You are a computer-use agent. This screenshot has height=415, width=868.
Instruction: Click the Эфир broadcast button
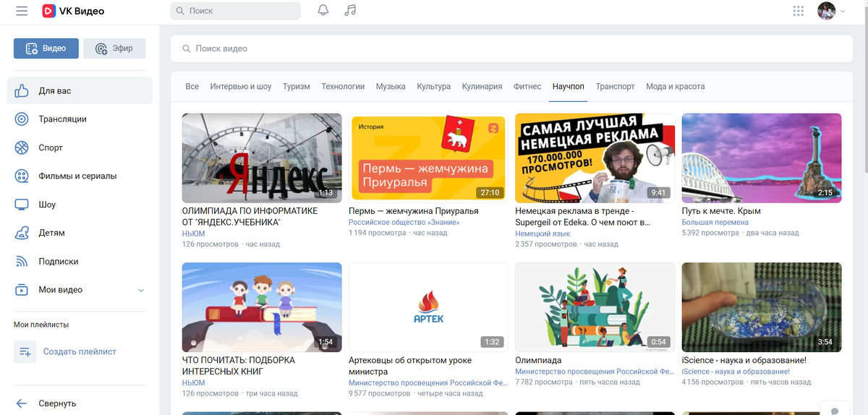114,48
